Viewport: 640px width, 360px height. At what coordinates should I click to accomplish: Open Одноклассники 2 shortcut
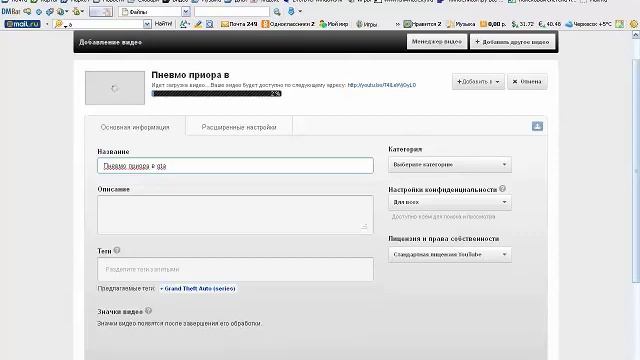(288, 24)
